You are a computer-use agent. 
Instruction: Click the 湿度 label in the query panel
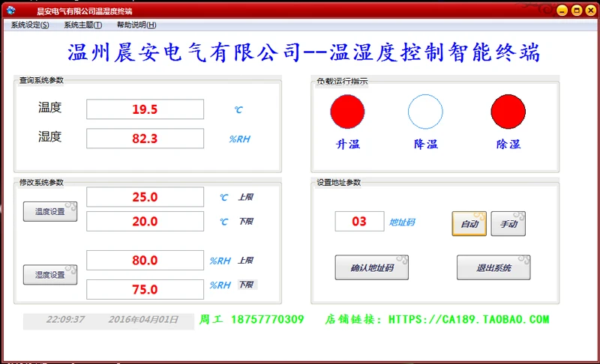pyautogui.click(x=49, y=136)
